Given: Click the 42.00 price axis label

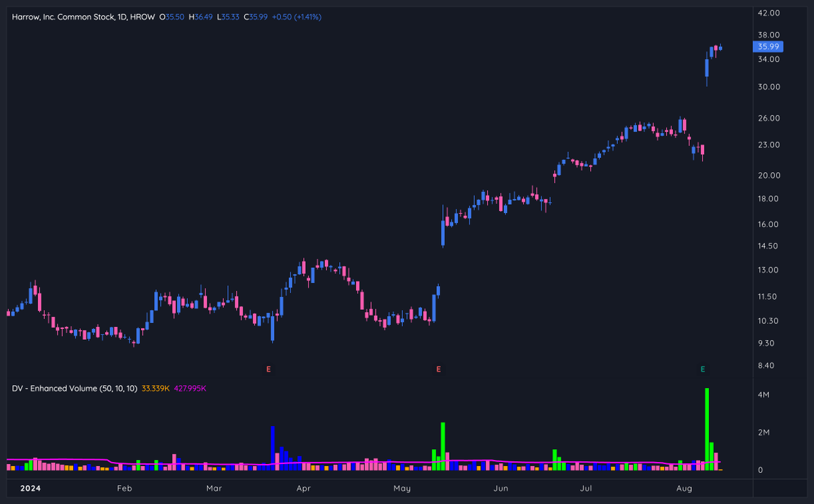Looking at the screenshot, I should pos(769,12).
